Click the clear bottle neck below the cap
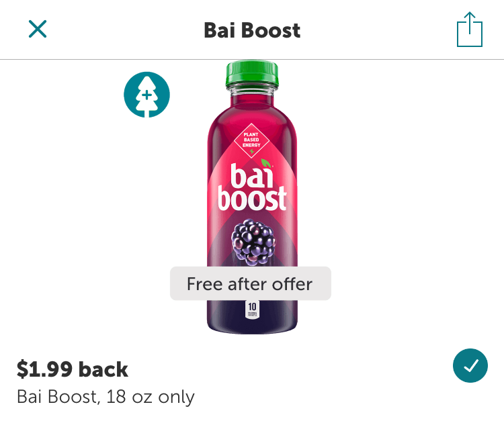The image size is (504, 423). pos(252,89)
